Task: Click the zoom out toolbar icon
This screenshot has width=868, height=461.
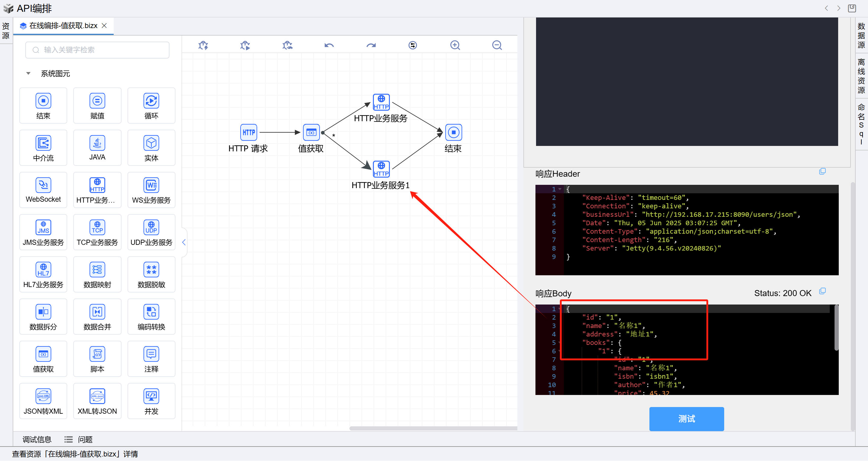Action: [497, 45]
